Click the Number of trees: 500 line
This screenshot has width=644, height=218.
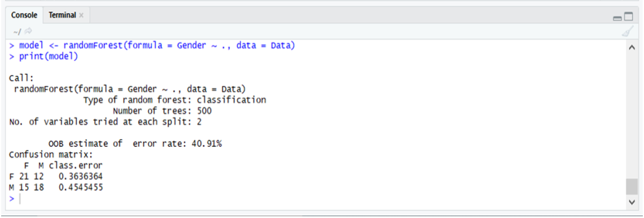coord(162,111)
